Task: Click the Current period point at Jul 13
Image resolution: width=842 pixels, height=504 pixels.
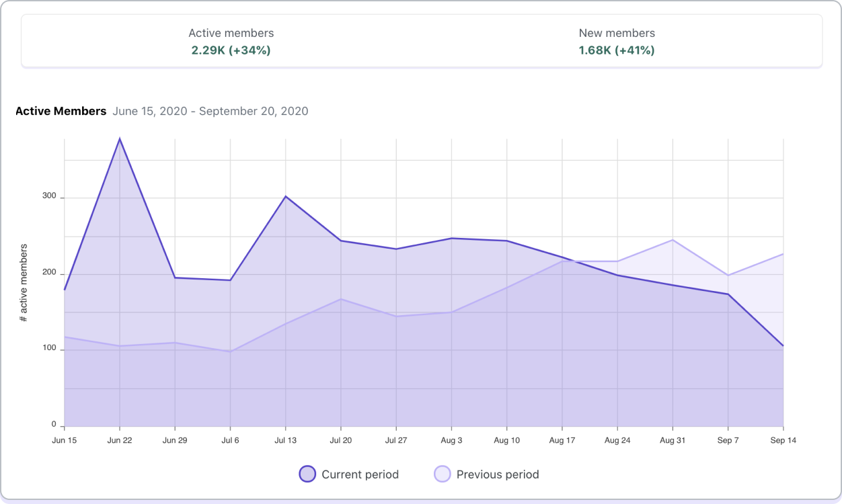Action: (x=286, y=197)
